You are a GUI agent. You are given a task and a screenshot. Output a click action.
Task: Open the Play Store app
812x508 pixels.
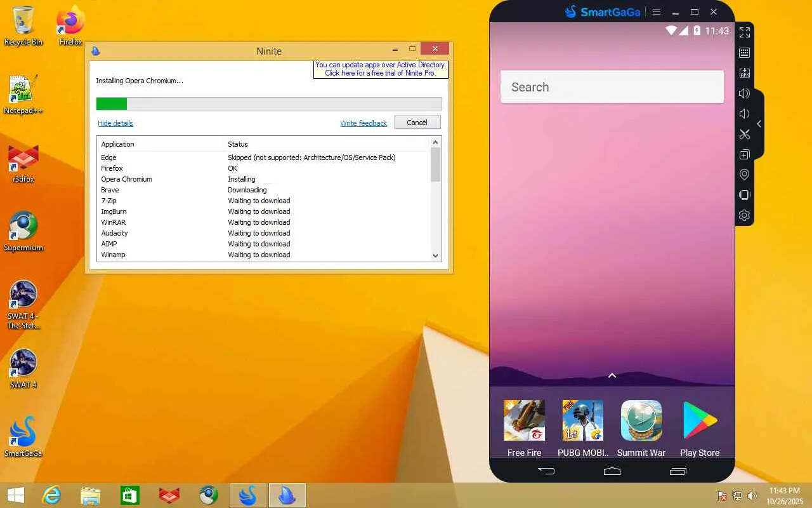click(700, 428)
